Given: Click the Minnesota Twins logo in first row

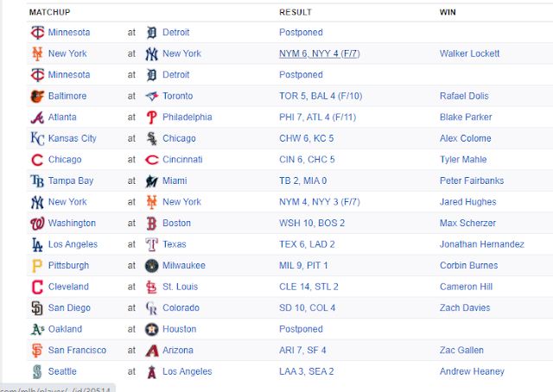Looking at the screenshot, I should pyautogui.click(x=37, y=33).
